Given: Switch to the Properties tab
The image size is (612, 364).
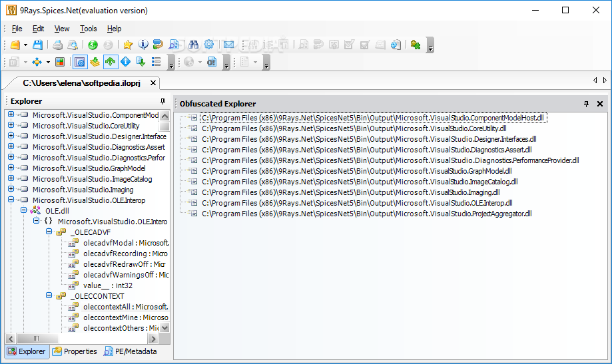Looking at the screenshot, I should [x=75, y=351].
